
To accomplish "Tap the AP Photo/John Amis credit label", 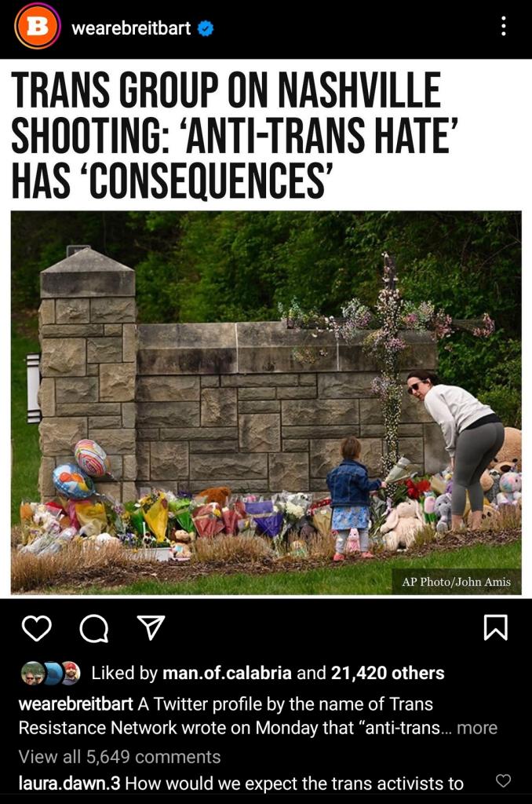I will tap(456, 582).
